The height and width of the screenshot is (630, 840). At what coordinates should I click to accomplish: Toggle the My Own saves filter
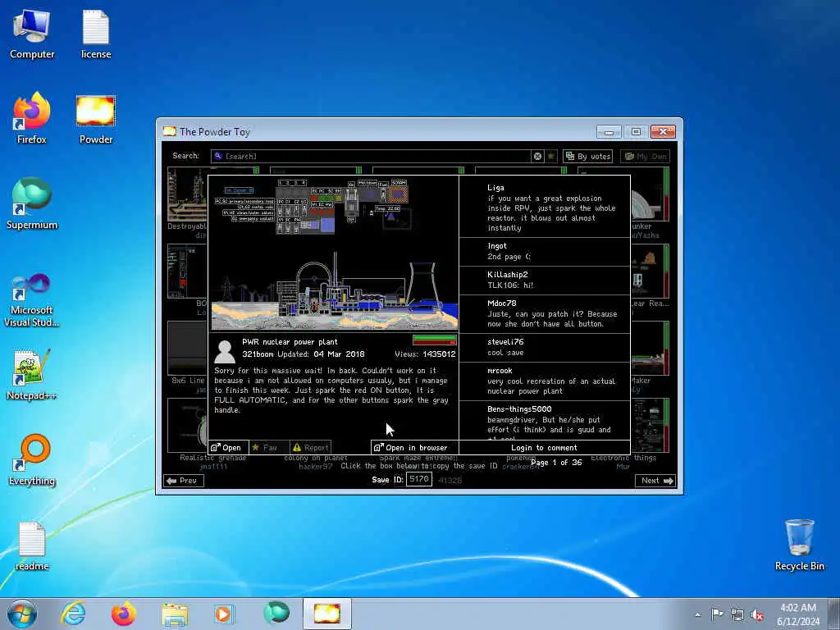(645, 156)
